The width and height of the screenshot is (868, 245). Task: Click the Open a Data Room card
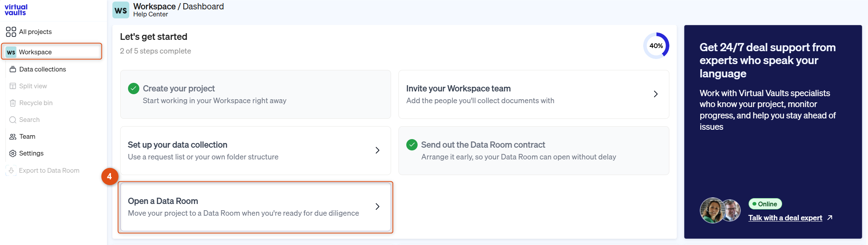pos(256,207)
